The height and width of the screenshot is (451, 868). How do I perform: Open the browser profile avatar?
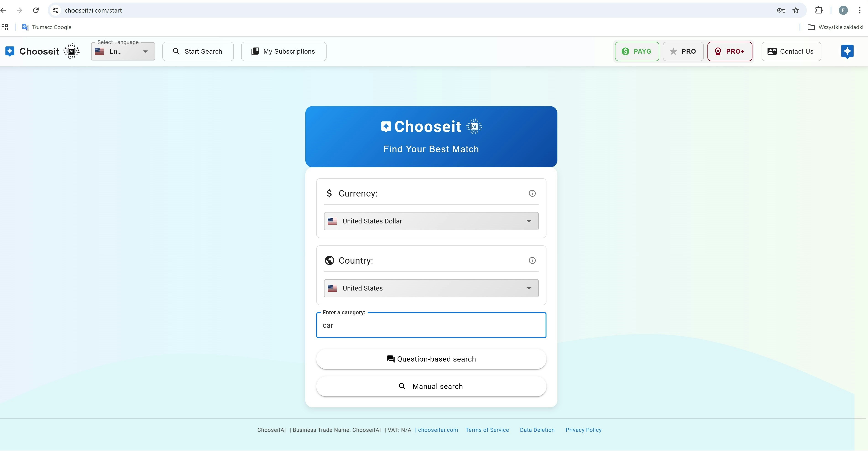843,10
